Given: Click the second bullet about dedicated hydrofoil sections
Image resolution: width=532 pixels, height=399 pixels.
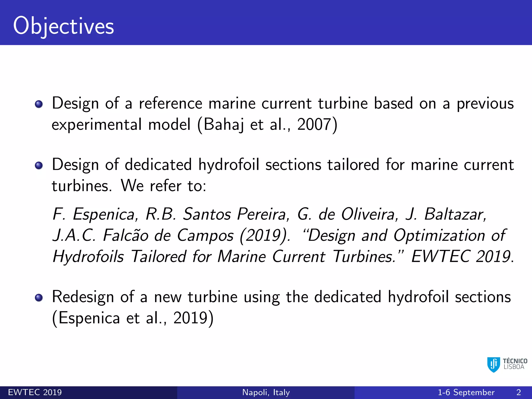Looking at the screenshot, I should click(283, 175).
